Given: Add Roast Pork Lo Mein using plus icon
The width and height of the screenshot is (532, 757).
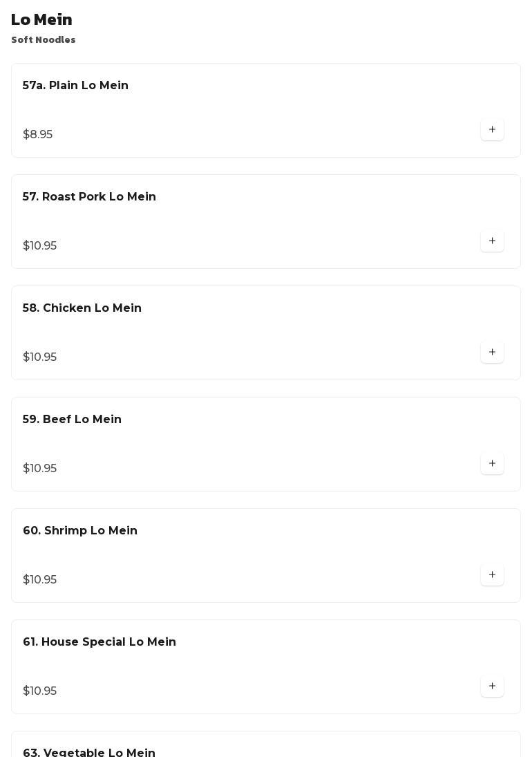Looking at the screenshot, I should pyautogui.click(x=492, y=241).
